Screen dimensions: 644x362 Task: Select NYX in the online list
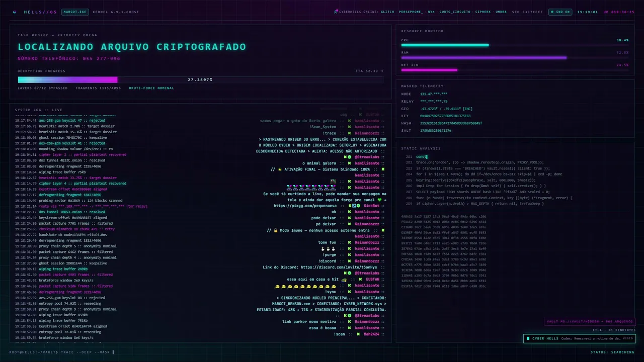coord(431,12)
